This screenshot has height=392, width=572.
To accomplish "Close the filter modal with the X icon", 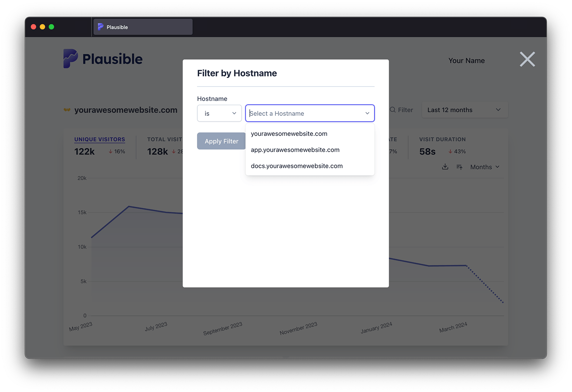I will 527,59.
